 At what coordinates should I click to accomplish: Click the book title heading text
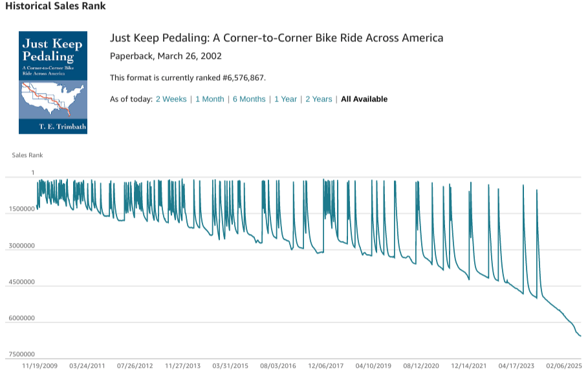click(x=276, y=38)
